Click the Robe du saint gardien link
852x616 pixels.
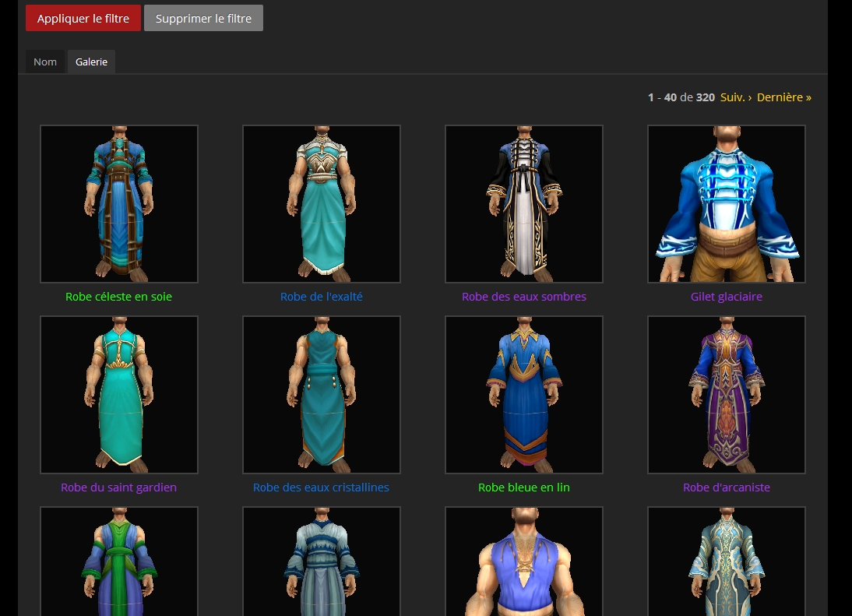[x=118, y=488]
